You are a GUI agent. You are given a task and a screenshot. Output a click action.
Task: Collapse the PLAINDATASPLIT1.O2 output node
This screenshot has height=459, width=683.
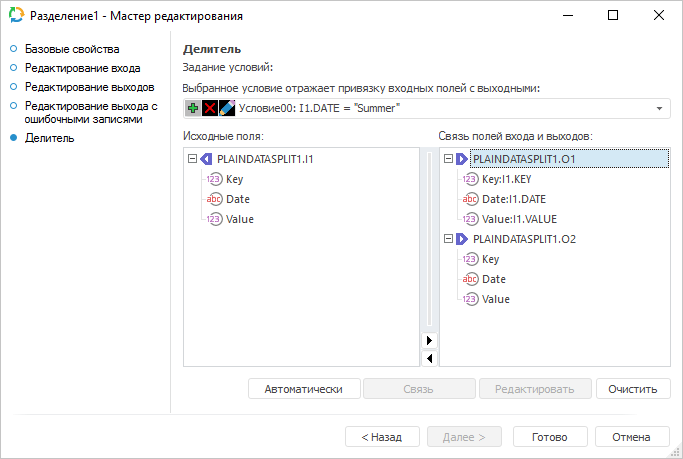click(x=448, y=239)
